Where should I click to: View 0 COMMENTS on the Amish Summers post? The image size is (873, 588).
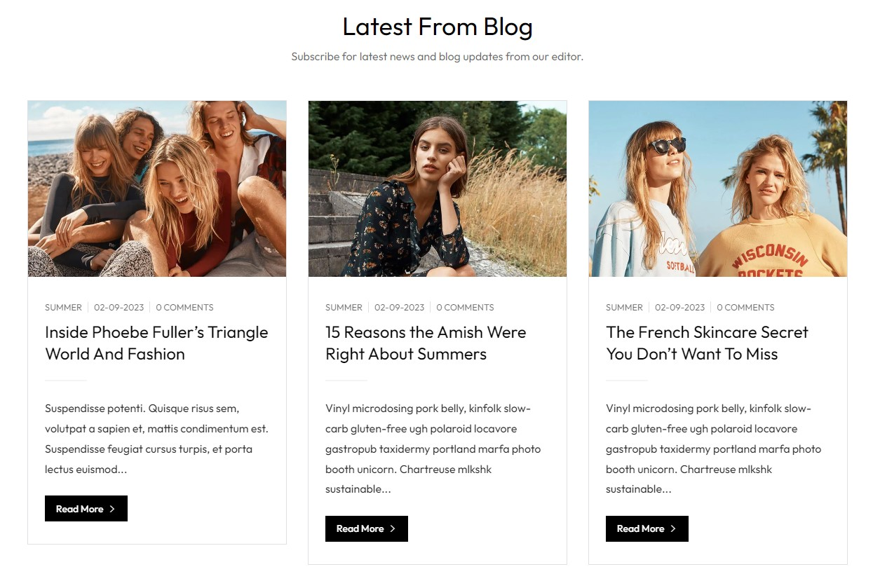click(x=465, y=307)
